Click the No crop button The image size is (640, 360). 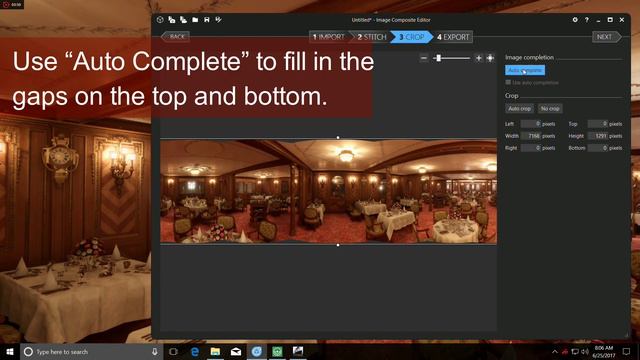tap(550, 109)
